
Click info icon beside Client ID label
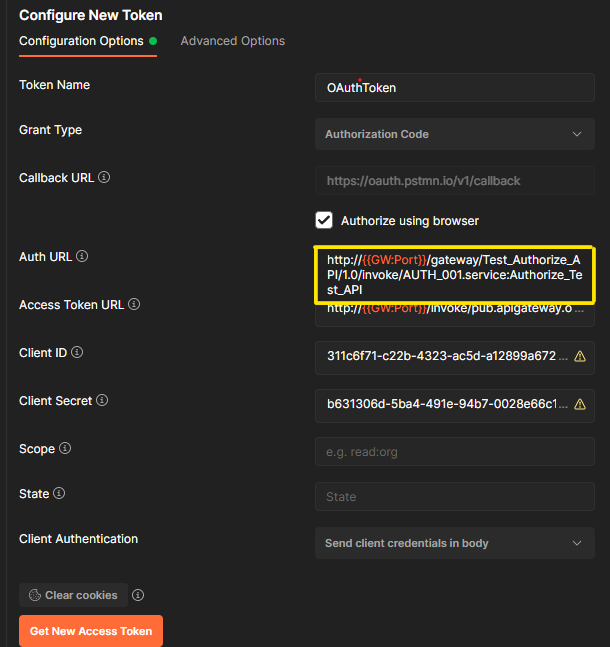(x=77, y=353)
